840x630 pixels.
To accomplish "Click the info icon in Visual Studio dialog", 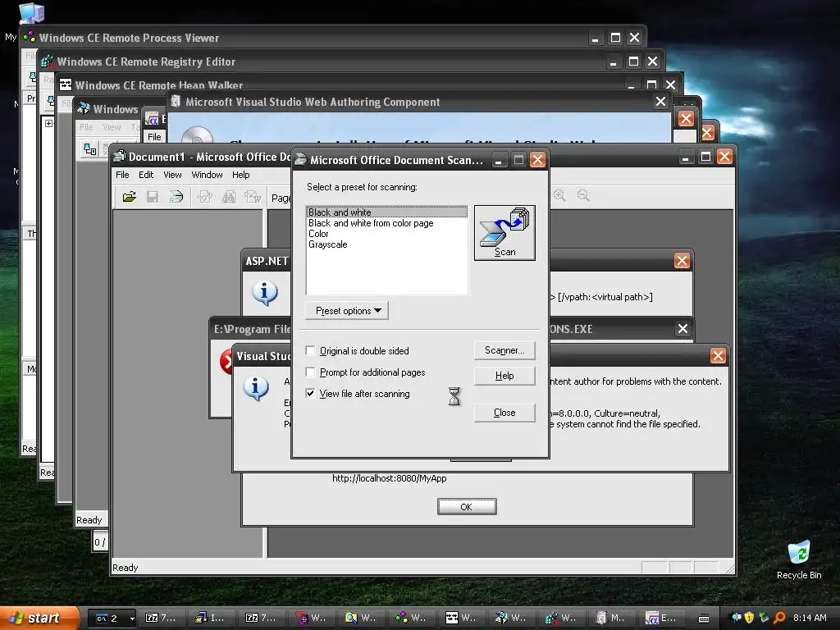I will point(256,388).
